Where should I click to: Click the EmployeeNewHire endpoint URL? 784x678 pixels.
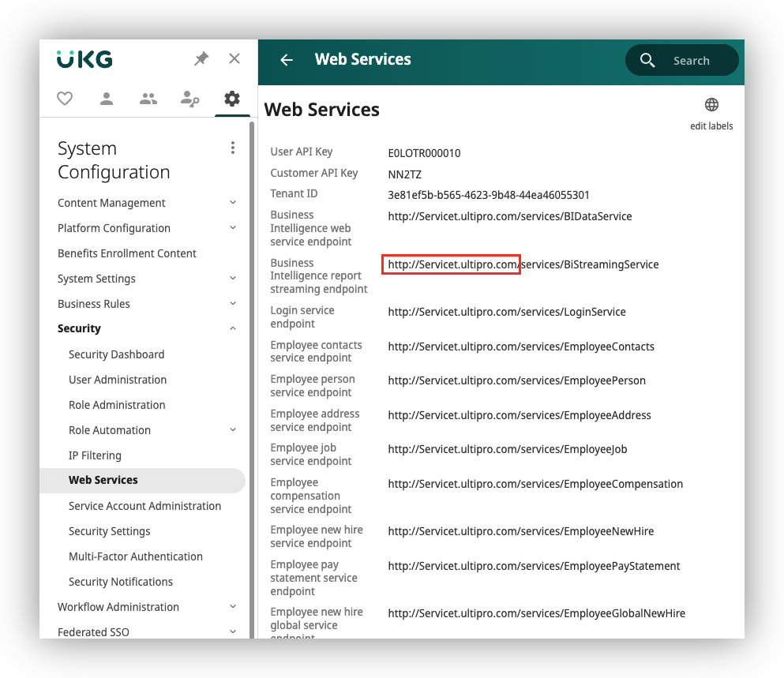[x=521, y=531]
